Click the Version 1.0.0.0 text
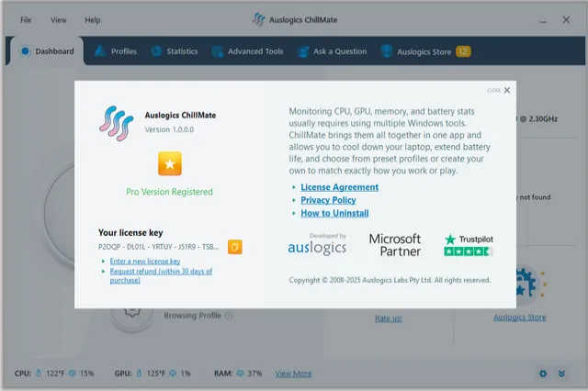 tap(169, 129)
